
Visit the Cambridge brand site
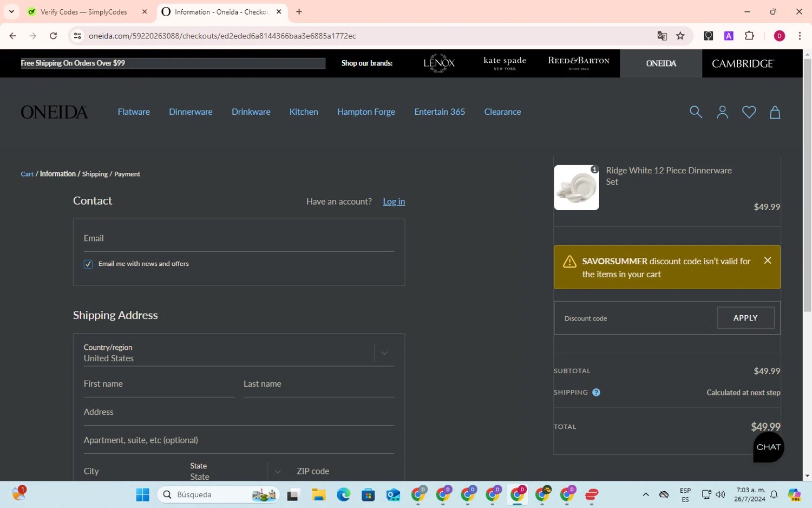click(x=743, y=63)
